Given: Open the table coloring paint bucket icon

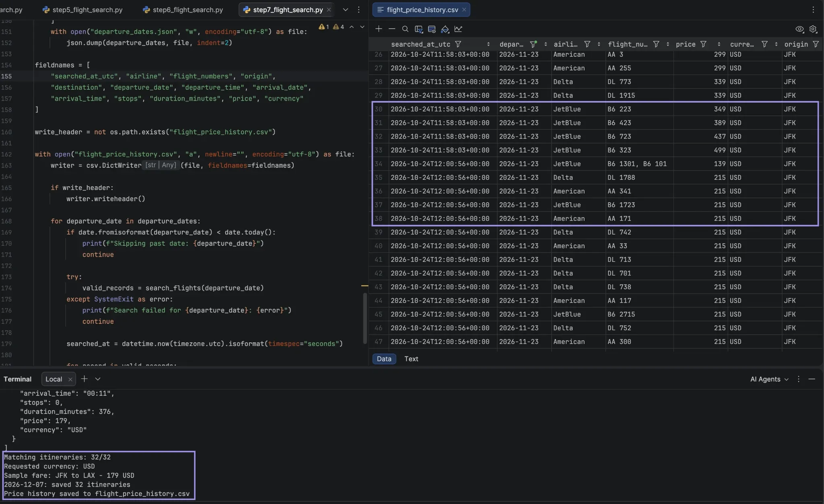Looking at the screenshot, I should [x=445, y=29].
